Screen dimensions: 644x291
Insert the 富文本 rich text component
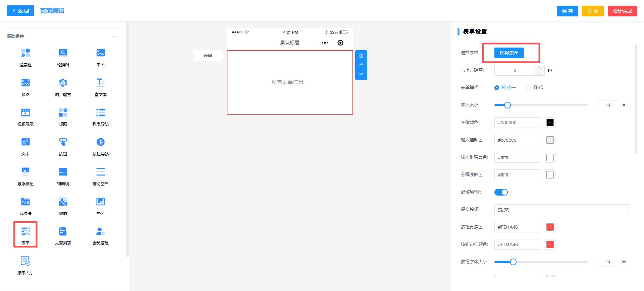pyautogui.click(x=100, y=87)
